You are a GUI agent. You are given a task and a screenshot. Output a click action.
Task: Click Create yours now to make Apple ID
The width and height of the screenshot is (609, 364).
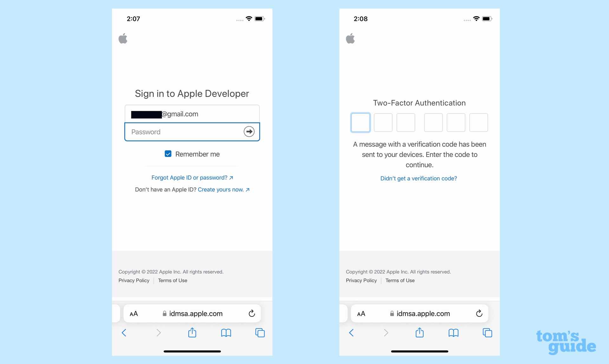pos(221,189)
